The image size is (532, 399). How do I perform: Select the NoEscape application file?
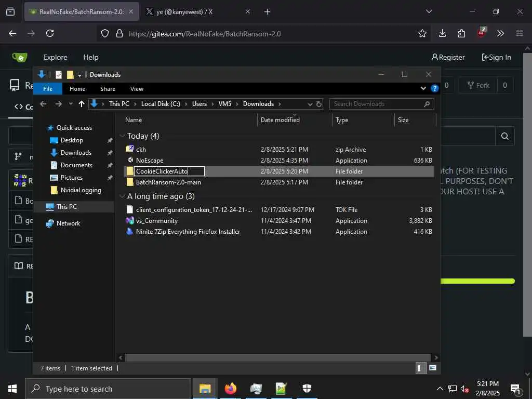click(x=278, y=160)
